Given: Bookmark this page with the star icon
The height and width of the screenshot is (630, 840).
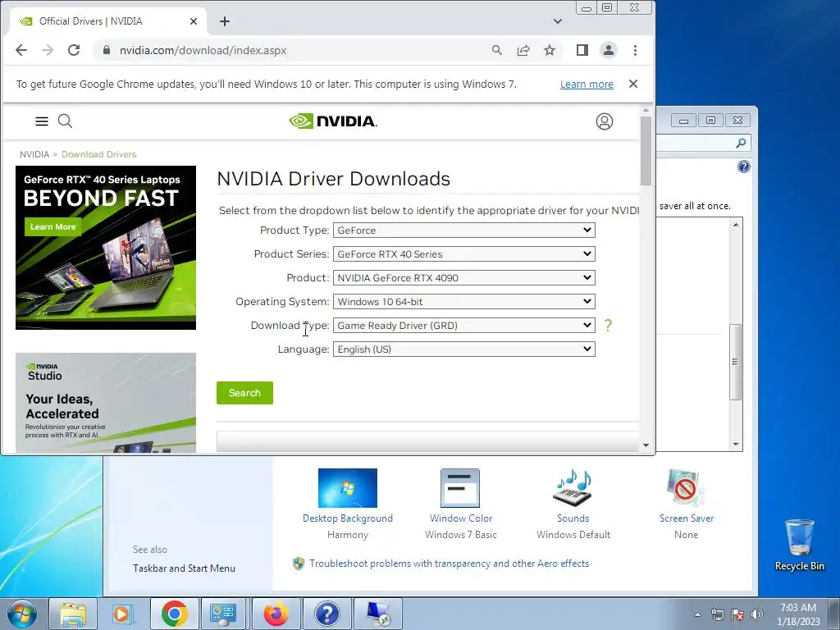Looking at the screenshot, I should click(550, 50).
